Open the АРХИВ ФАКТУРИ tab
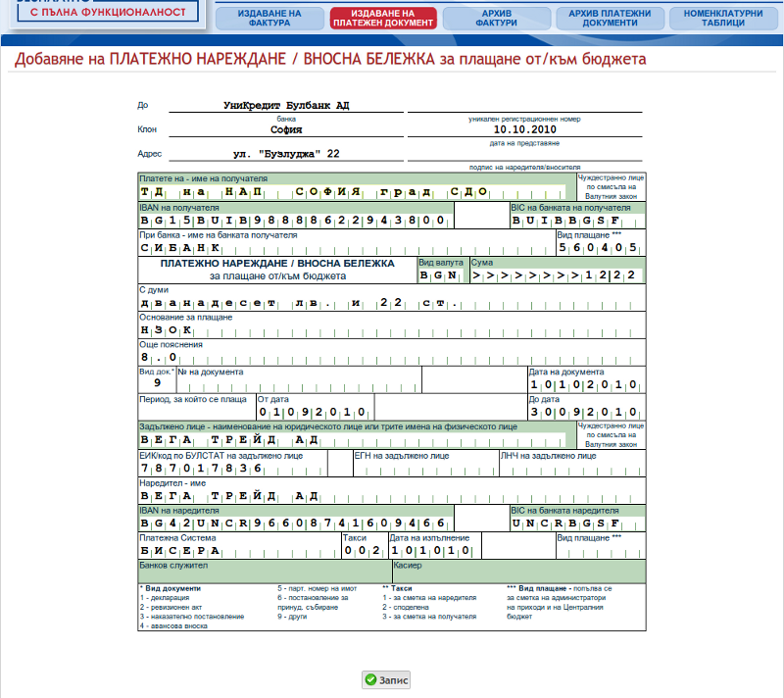This screenshot has height=698, width=784. tap(497, 19)
